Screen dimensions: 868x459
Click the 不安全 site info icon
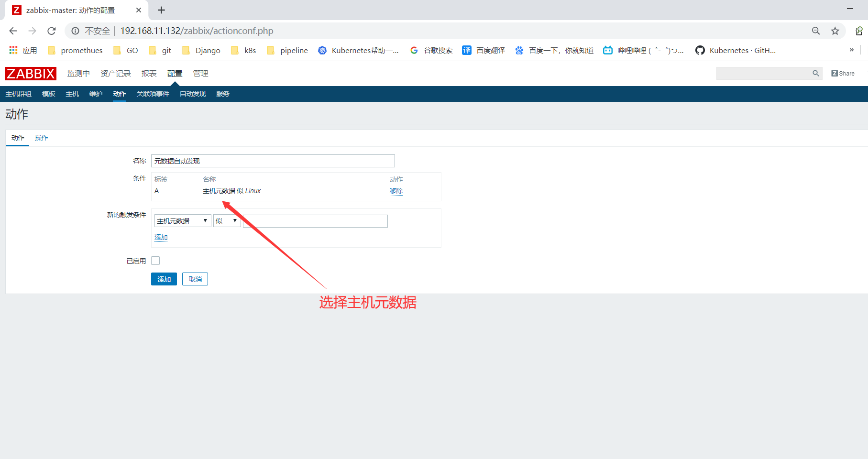(x=75, y=31)
